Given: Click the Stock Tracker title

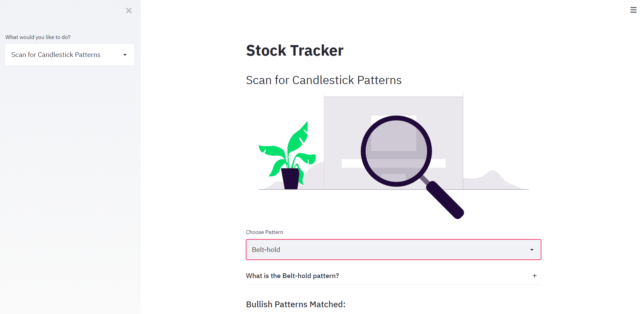Looking at the screenshot, I should [x=295, y=51].
